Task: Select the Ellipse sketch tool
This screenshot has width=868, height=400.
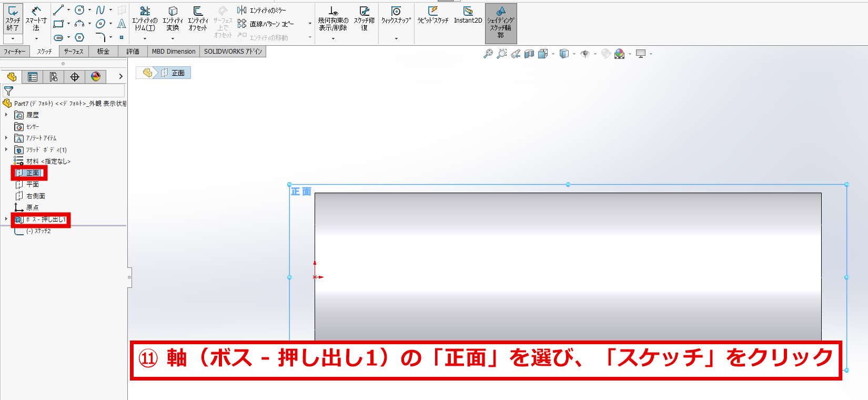Action: coord(100,24)
